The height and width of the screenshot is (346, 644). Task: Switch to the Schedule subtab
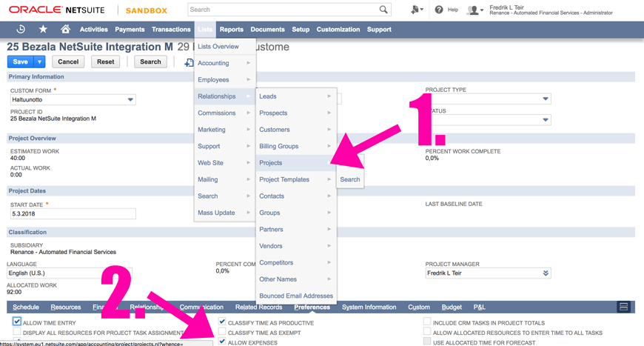click(x=26, y=307)
